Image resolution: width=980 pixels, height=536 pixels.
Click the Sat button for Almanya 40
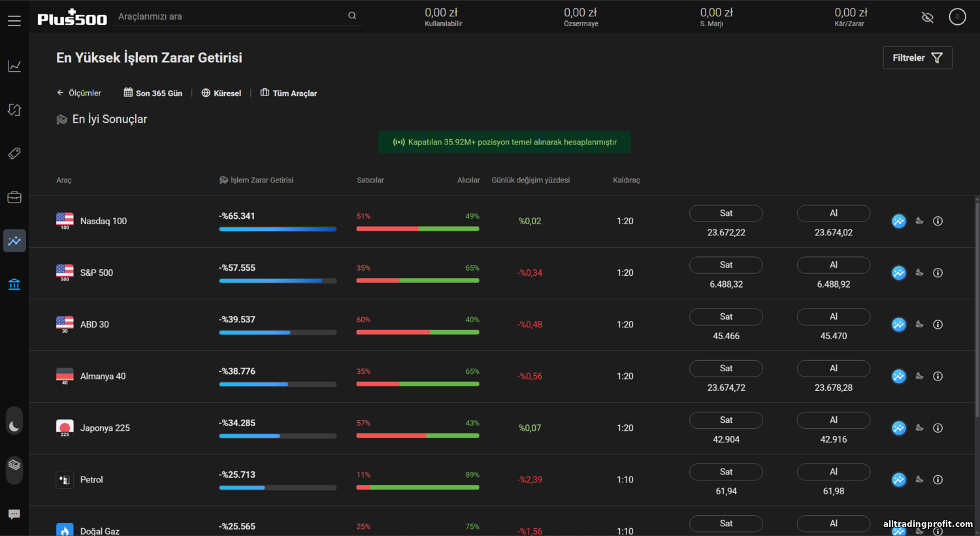pos(726,369)
